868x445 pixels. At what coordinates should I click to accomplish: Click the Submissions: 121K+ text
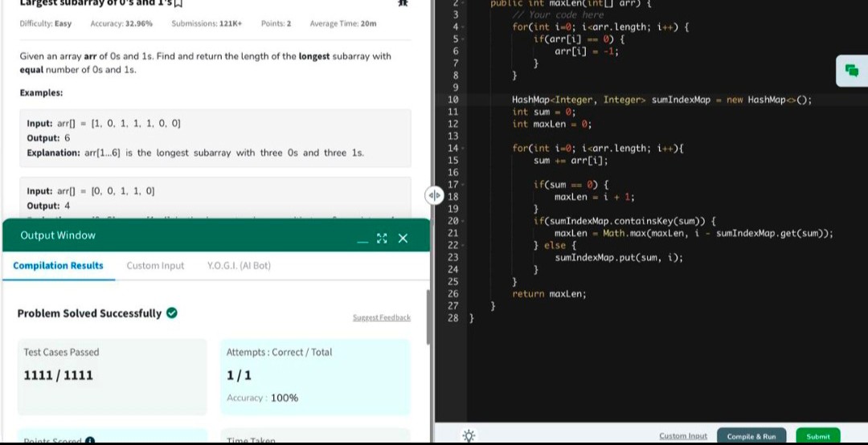coord(207,24)
